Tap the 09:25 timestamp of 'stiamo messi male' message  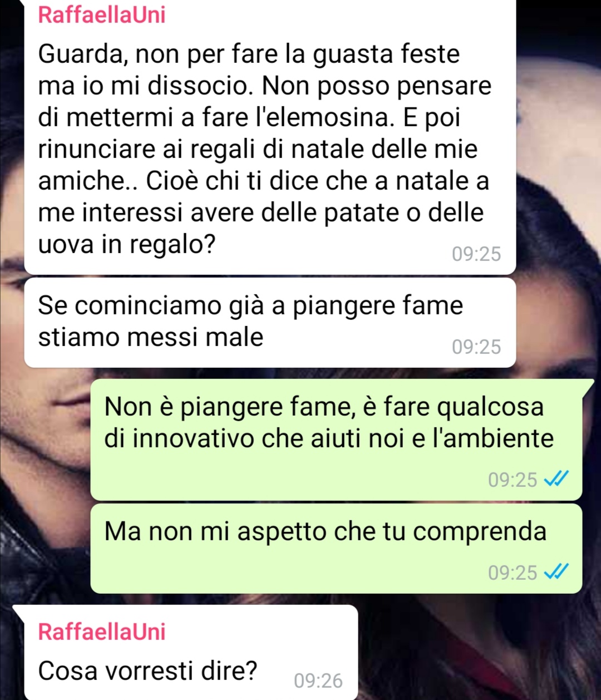(476, 347)
